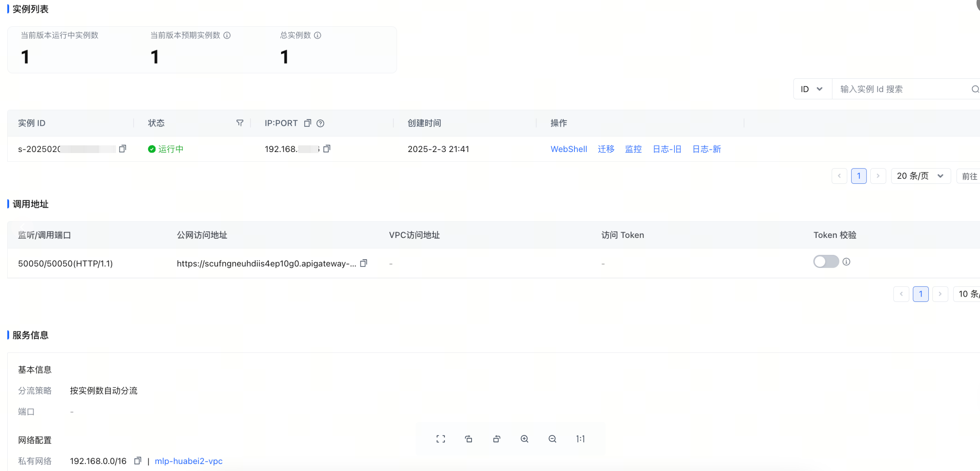The width and height of the screenshot is (980, 471).
Task: Open the status column filter icon
Action: [x=240, y=123]
